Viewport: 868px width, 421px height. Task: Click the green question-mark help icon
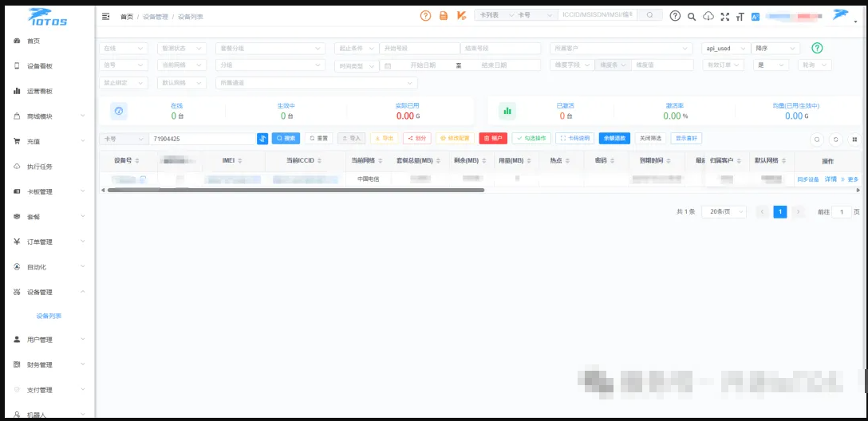tap(817, 48)
